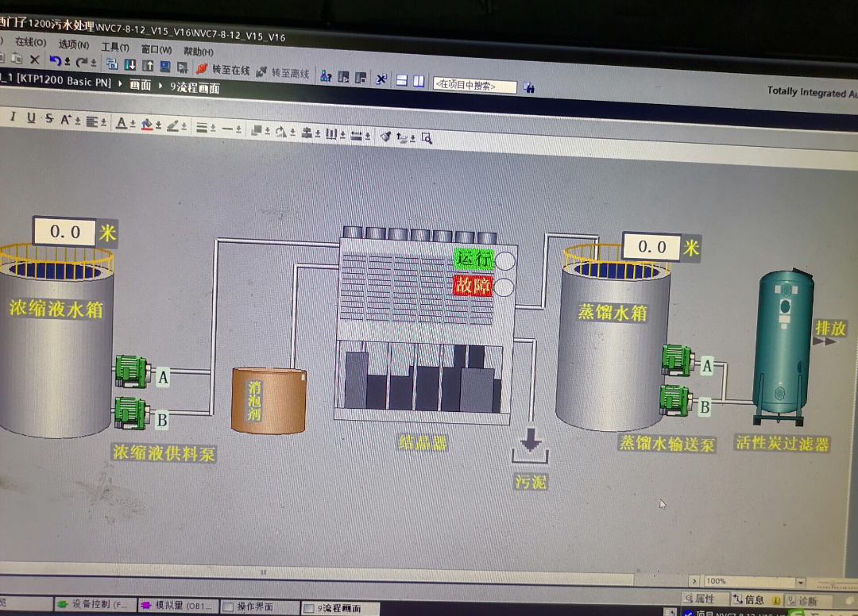Switch to the 模拟量 (OB1...) editor tab
858x616 pixels.
coord(177,606)
